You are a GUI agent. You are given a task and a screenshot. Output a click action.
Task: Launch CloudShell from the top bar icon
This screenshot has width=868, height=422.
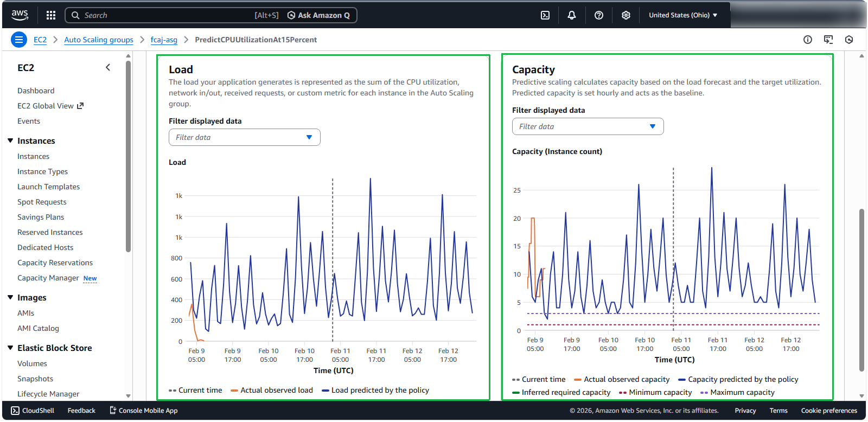545,15
